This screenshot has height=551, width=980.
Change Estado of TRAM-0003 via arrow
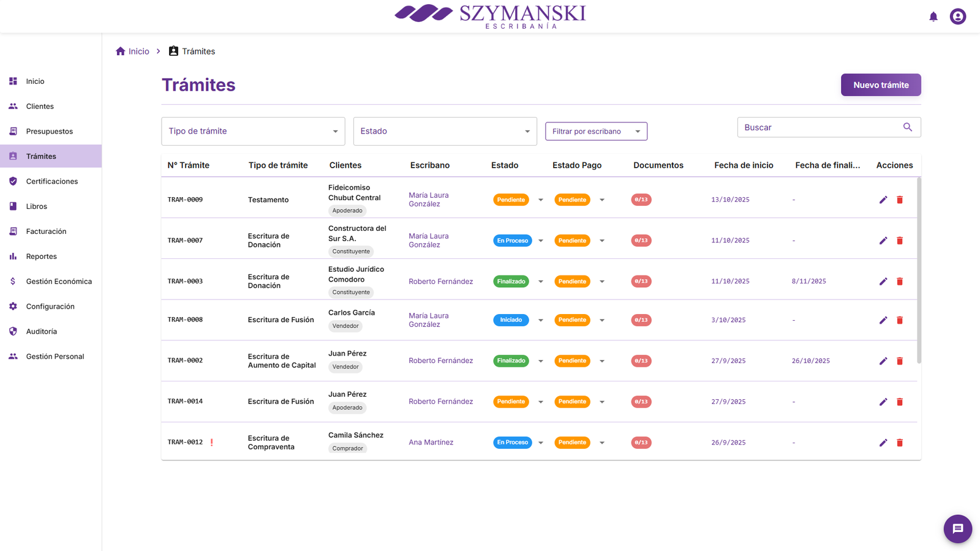[x=540, y=282]
